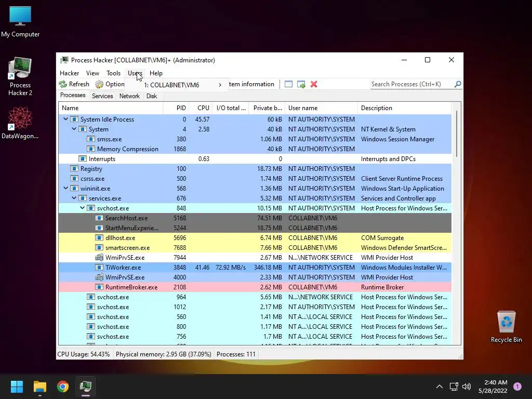
Task: Click the Registry process icon
Action: pyautogui.click(x=74, y=169)
